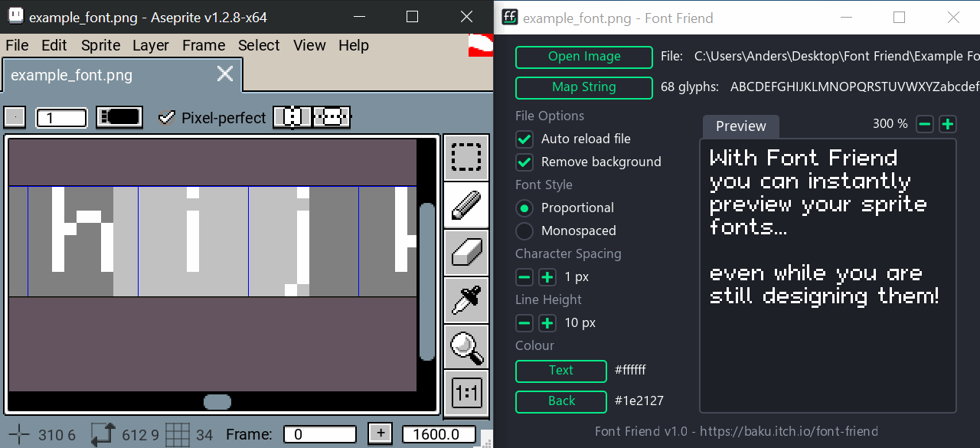This screenshot has width=980, height=448.
Task: Click the brush type square icon
Action: tap(15, 117)
